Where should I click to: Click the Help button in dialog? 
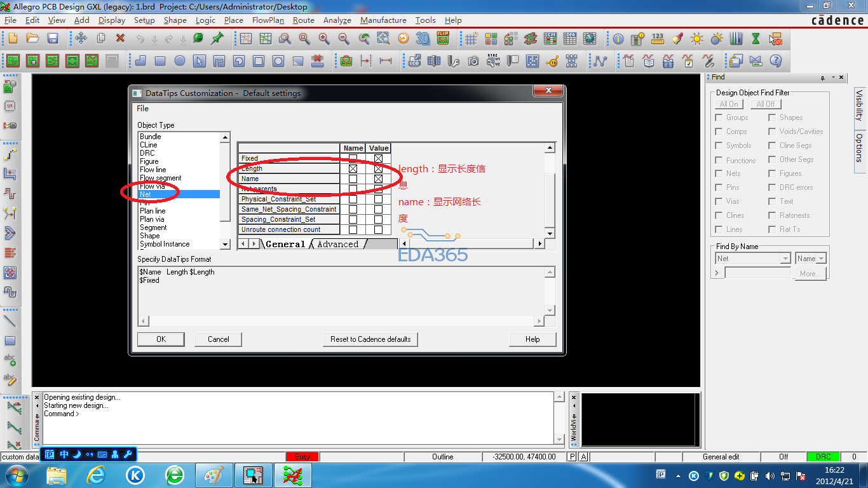(532, 339)
